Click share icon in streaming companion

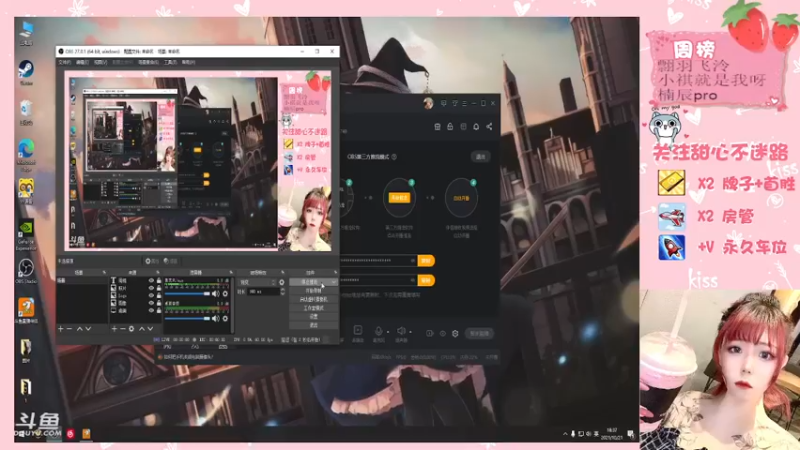(489, 127)
